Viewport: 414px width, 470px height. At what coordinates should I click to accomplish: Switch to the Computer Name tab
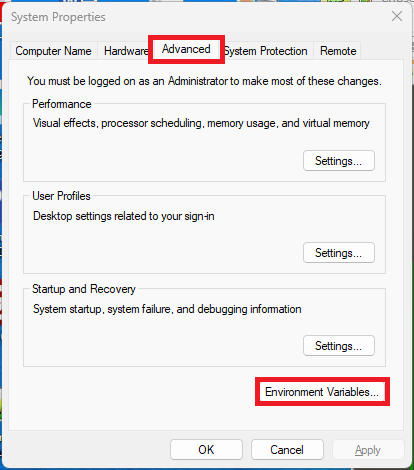53,51
